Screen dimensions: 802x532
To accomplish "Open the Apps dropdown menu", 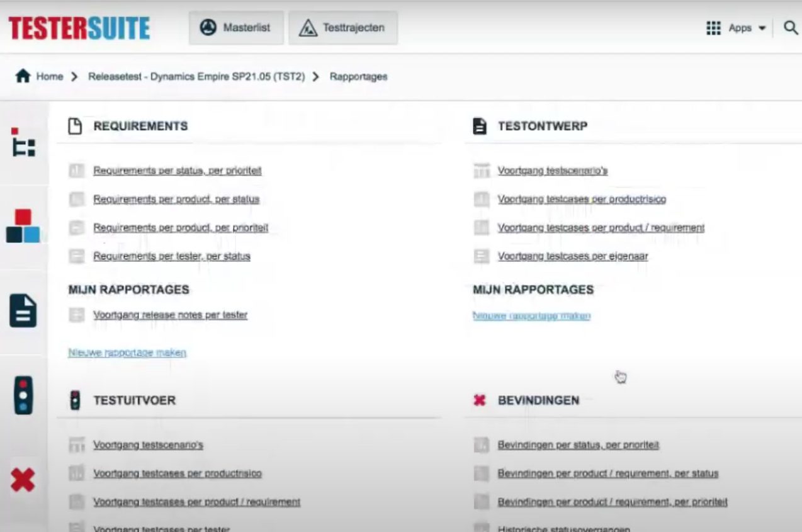I will (736, 28).
